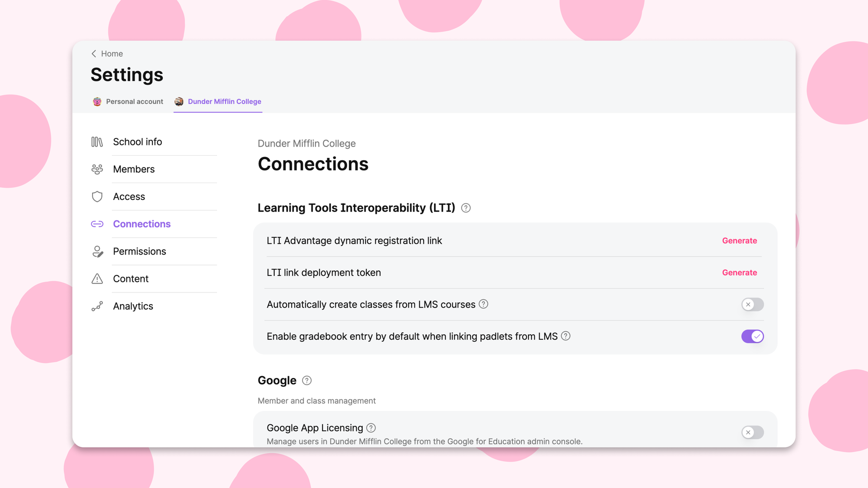Click the back chevron next to Home
Viewport: 868px width, 488px height.
click(x=93, y=53)
